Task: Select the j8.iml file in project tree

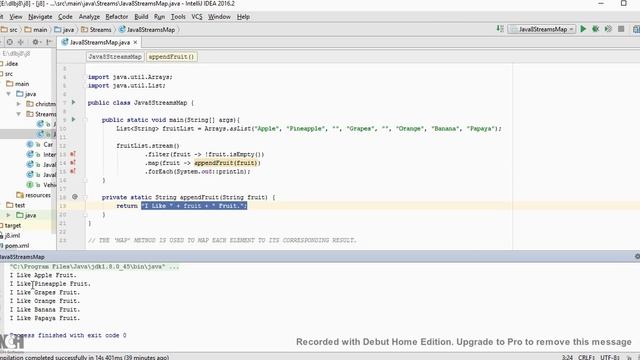Action: [10, 236]
